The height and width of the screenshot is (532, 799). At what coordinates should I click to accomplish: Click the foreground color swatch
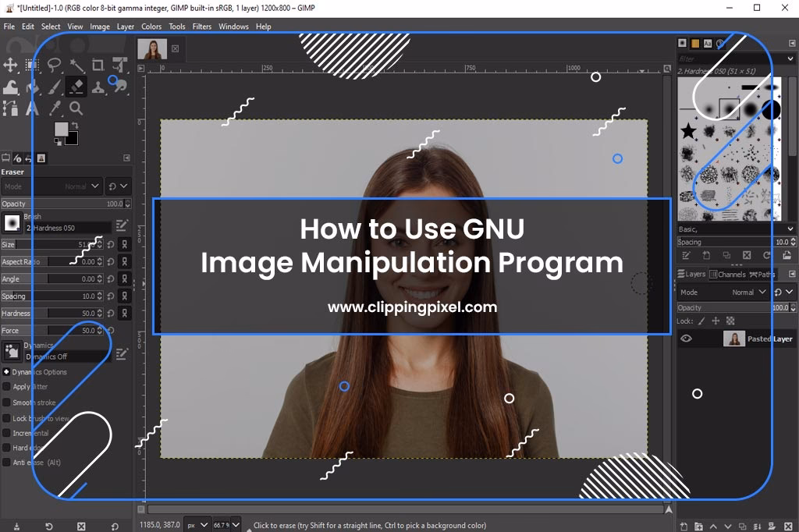pos(62,129)
